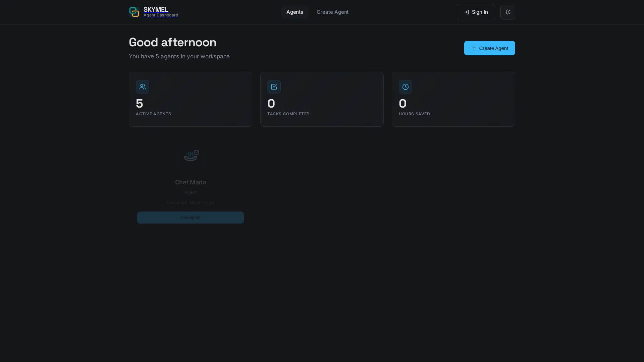Viewport: 644px width, 362px height.
Task: Click the Tasks Completed checkmark icon
Action: [274, 87]
